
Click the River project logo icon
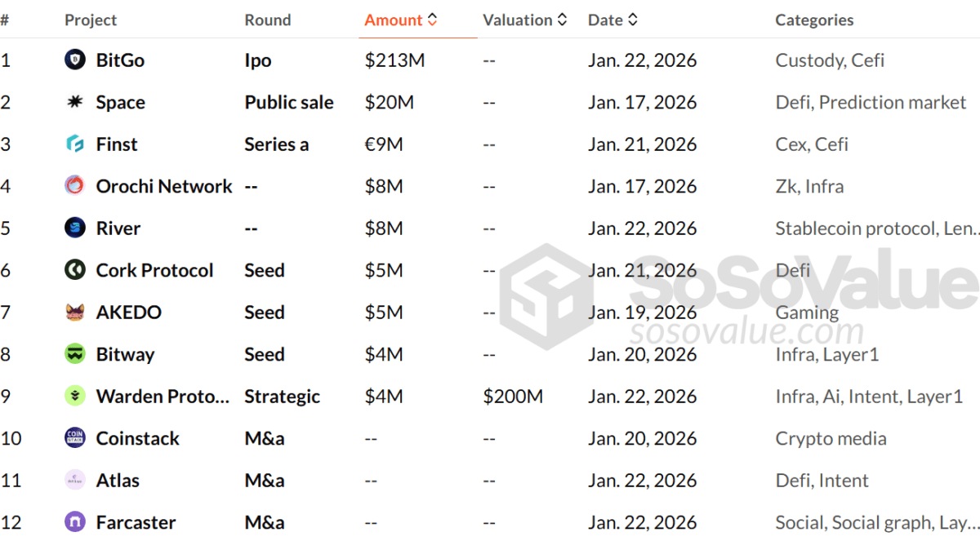(x=75, y=228)
